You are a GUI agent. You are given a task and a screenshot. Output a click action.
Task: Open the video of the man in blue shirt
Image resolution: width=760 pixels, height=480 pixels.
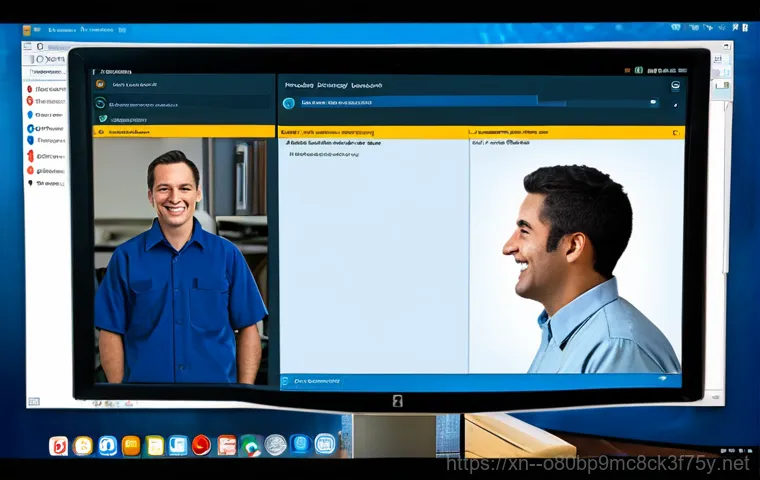point(180,261)
